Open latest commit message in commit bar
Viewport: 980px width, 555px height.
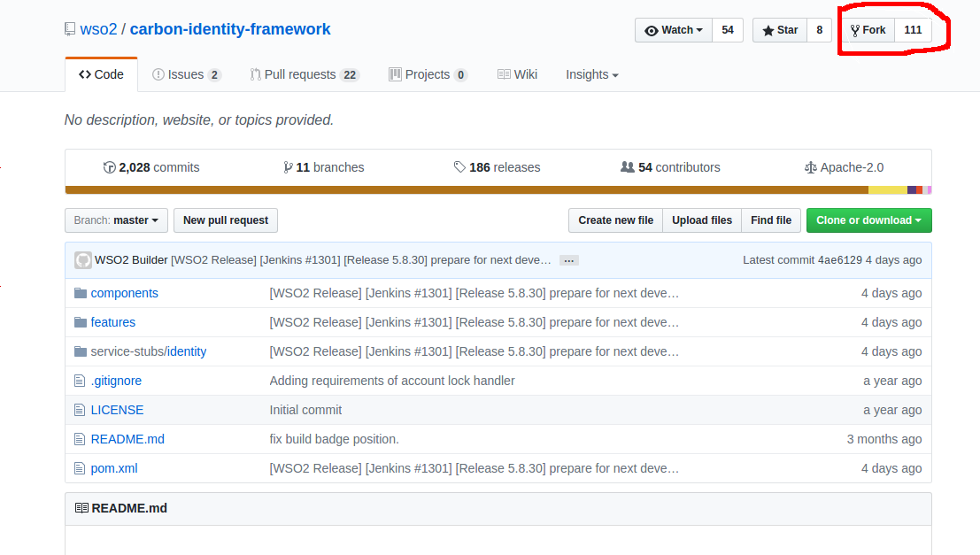point(361,260)
